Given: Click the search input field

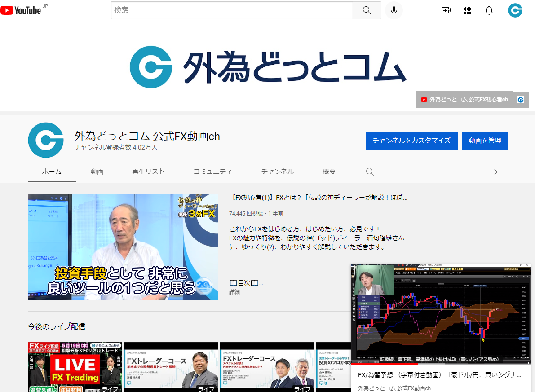Looking at the screenshot, I should coord(232,10).
